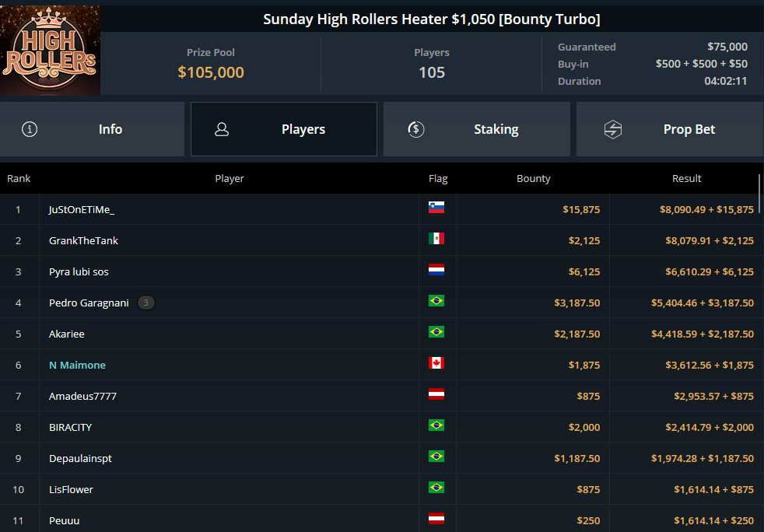This screenshot has height=532, width=764.
Task: Open the Info tab
Action: coord(92,129)
